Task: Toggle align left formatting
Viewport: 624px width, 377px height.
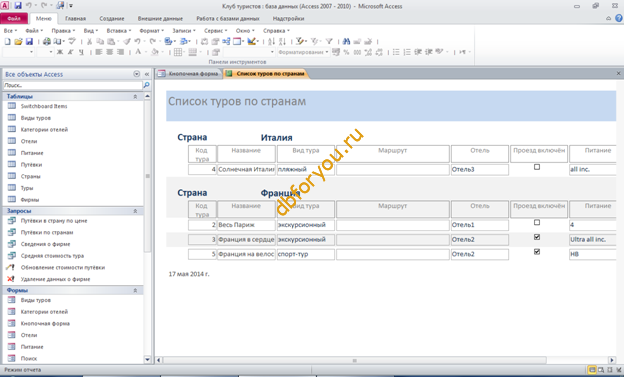Action: point(99,52)
